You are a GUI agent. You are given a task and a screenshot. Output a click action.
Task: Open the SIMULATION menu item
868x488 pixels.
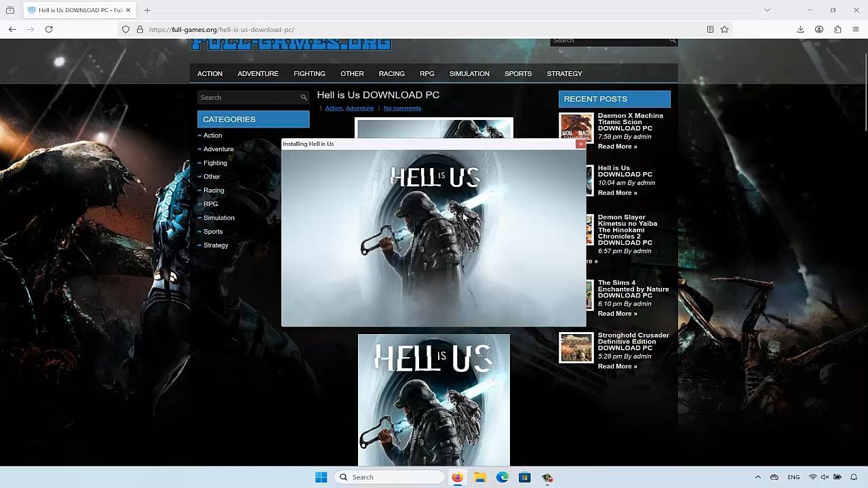click(x=469, y=73)
